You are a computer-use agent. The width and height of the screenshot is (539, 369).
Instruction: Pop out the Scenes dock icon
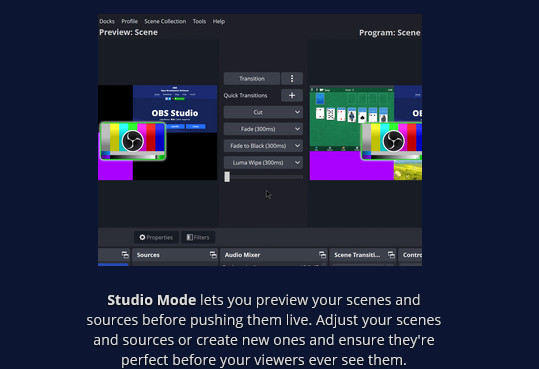(x=125, y=255)
